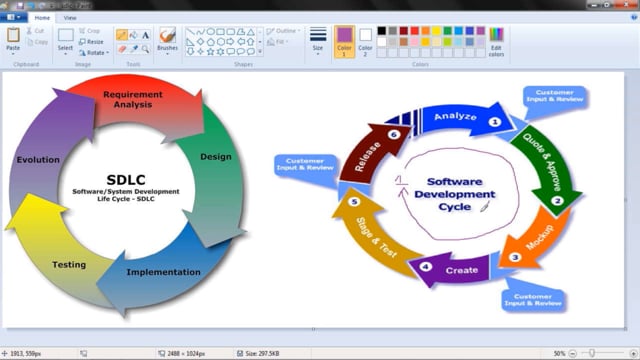Click the zoom slider handle
Image resolution: width=640 pixels, height=360 pixels.
(x=591, y=353)
